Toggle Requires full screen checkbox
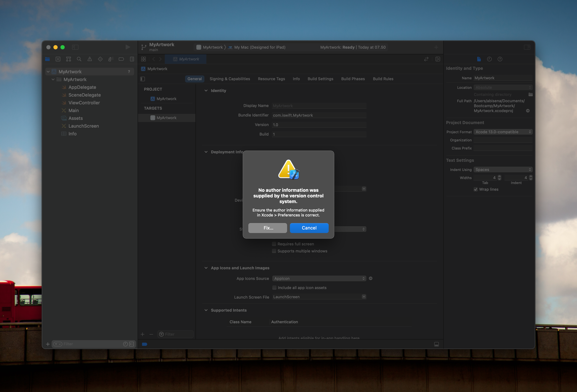Screen dimensions: 577x392 click(274, 244)
